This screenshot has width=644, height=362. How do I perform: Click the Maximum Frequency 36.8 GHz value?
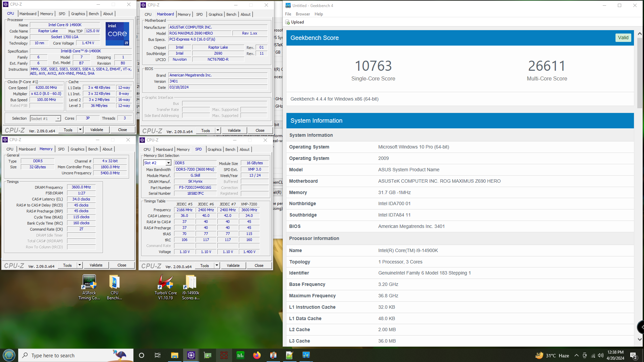pos(388,296)
